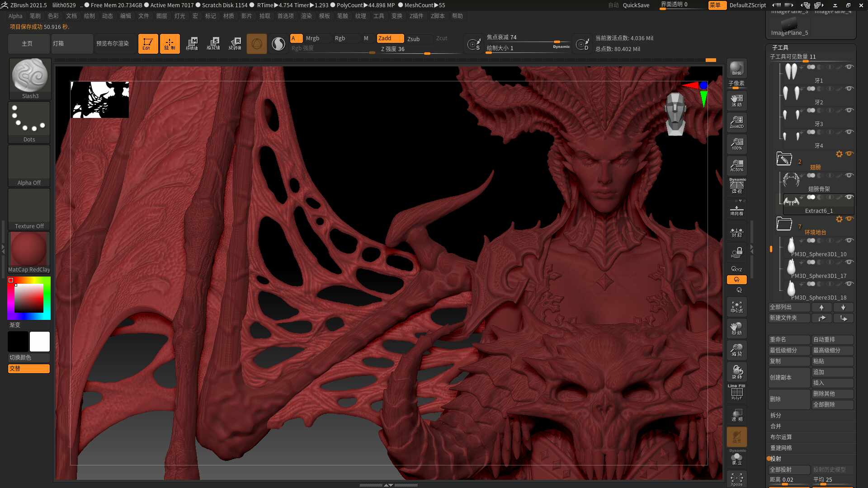Viewport: 868px width, 488px height.
Task: Activate the Move gizmo tool
Action: click(x=192, y=44)
